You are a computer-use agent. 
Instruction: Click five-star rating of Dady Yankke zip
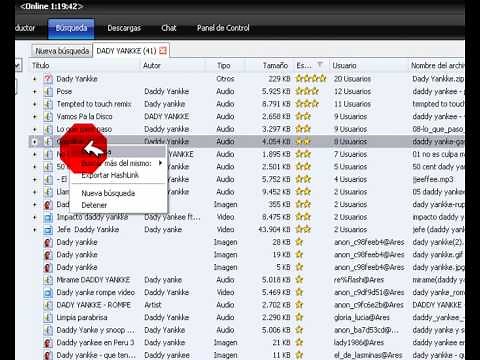coord(311,79)
